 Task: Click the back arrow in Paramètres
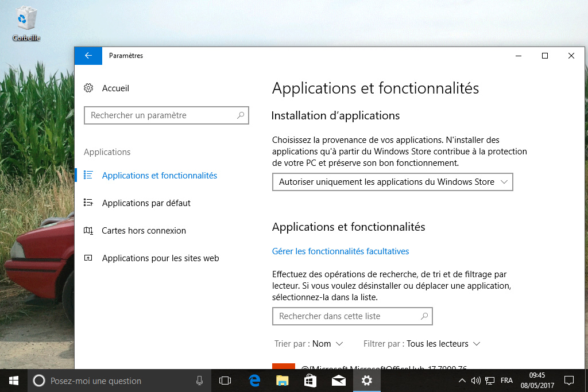pyautogui.click(x=88, y=56)
